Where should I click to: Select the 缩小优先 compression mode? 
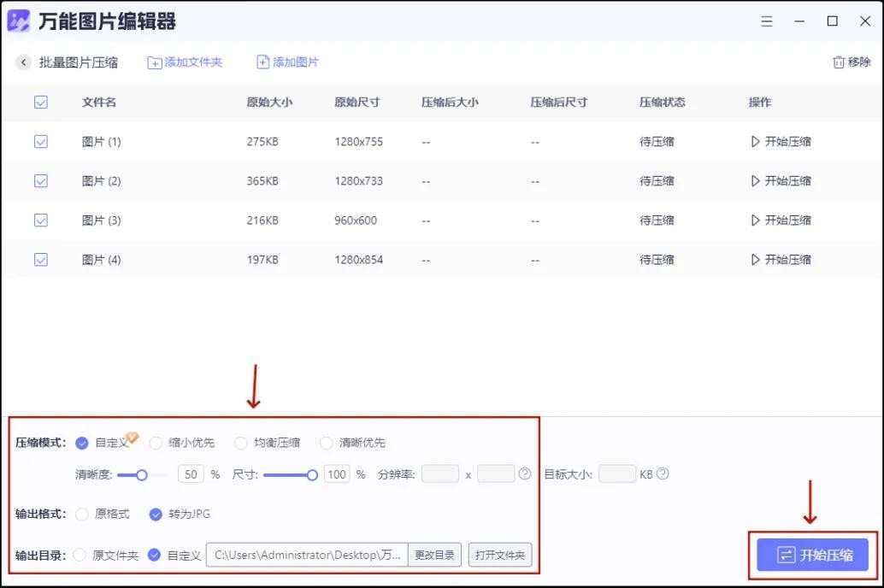[x=156, y=443]
